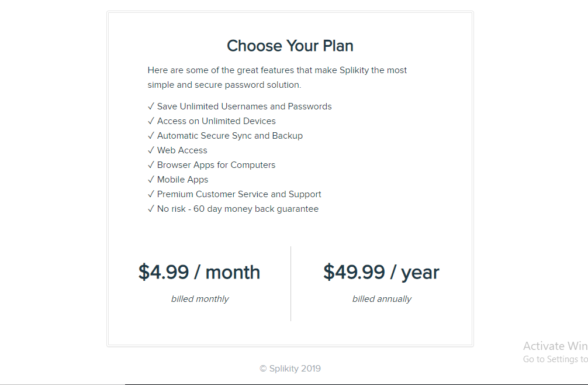Click the Go to Settings watermark text

tap(555, 359)
